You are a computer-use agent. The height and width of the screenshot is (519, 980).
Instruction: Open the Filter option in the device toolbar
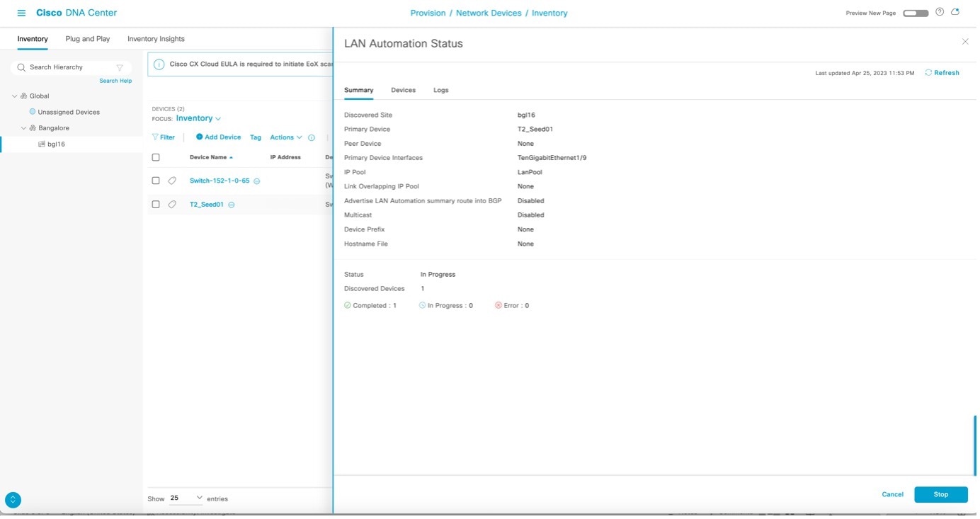tap(164, 137)
